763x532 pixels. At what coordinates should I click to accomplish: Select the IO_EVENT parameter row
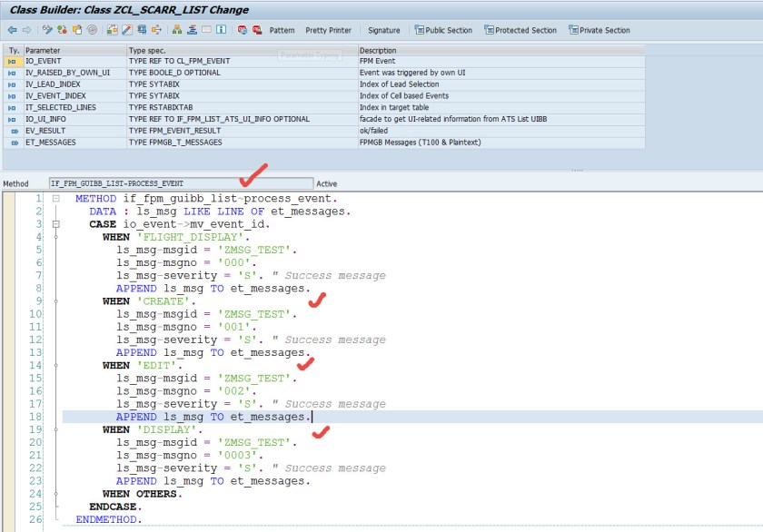point(73,61)
